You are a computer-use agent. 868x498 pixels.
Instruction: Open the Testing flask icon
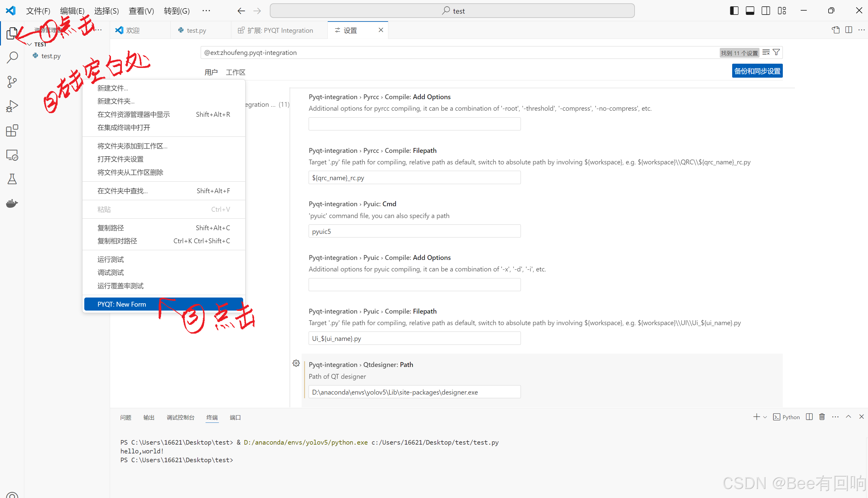point(12,179)
